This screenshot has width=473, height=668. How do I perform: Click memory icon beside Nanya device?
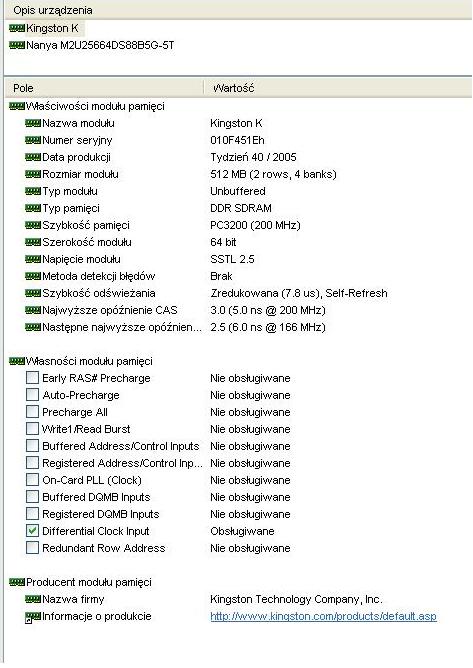17,45
